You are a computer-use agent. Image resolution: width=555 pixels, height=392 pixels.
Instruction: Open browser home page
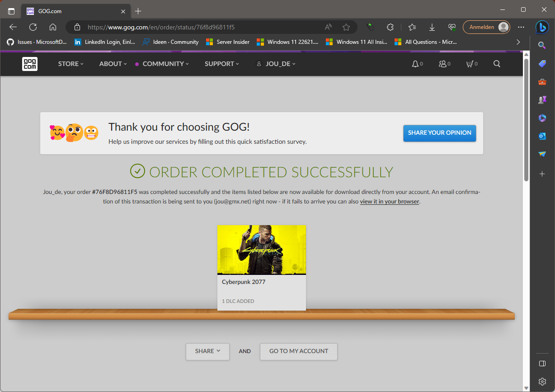pos(53,27)
